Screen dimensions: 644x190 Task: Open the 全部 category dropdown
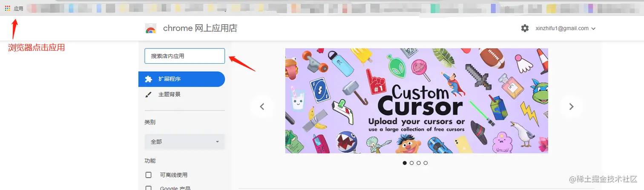[x=184, y=142]
